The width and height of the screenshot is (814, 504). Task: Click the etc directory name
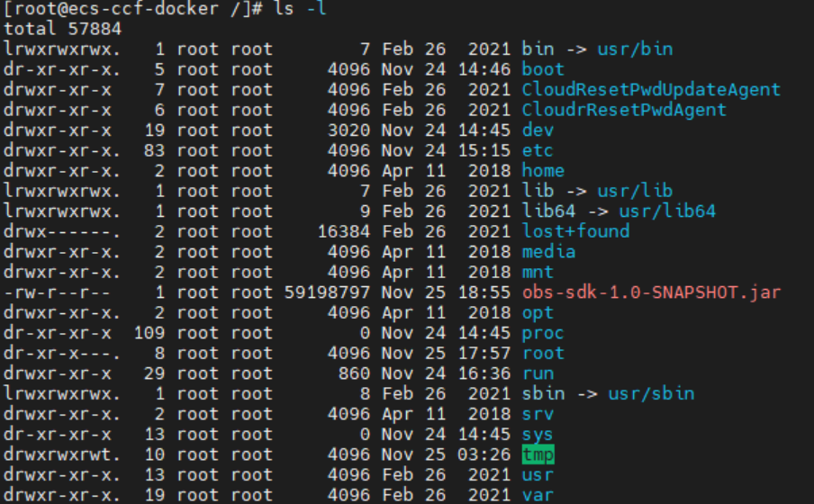[x=538, y=150]
